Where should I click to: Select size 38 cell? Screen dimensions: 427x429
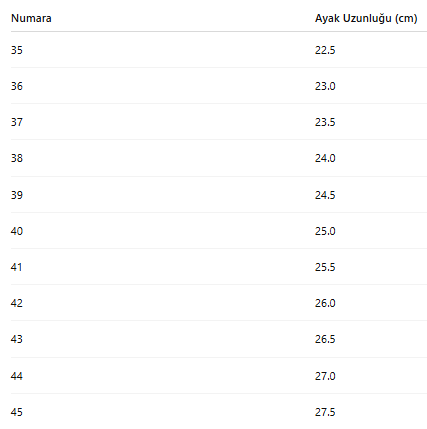(17, 158)
